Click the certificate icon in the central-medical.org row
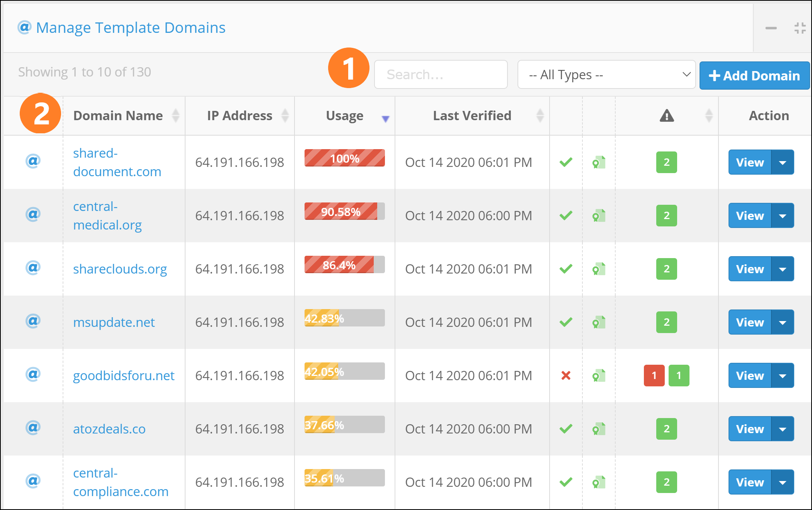The height and width of the screenshot is (510, 812). coord(599,216)
